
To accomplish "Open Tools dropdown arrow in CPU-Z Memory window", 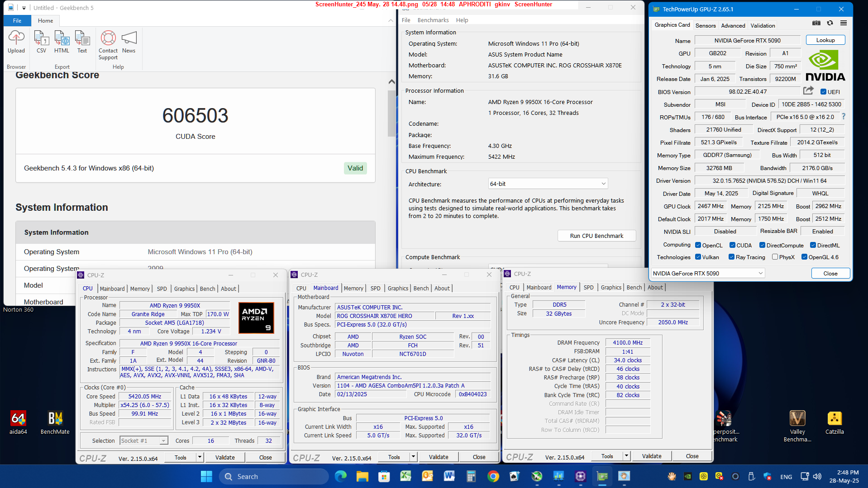I will pos(626,456).
